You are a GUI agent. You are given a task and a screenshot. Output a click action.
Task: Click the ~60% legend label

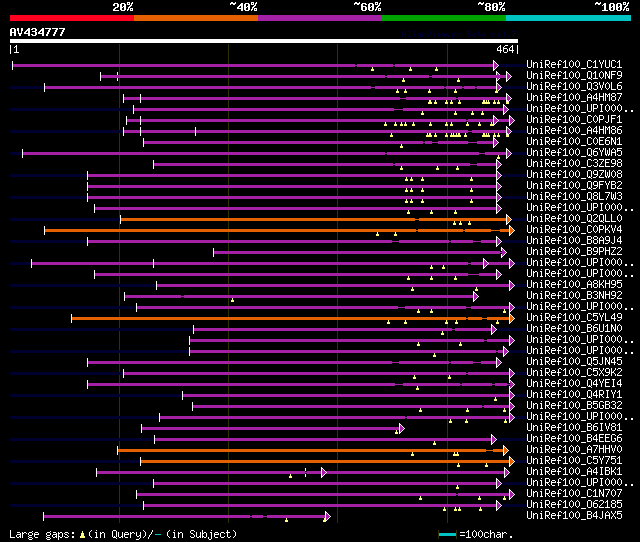coord(368,7)
